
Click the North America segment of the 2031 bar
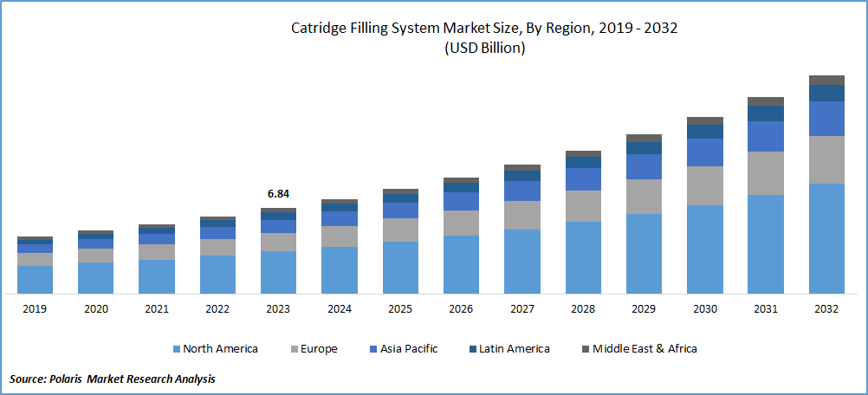pos(766,244)
